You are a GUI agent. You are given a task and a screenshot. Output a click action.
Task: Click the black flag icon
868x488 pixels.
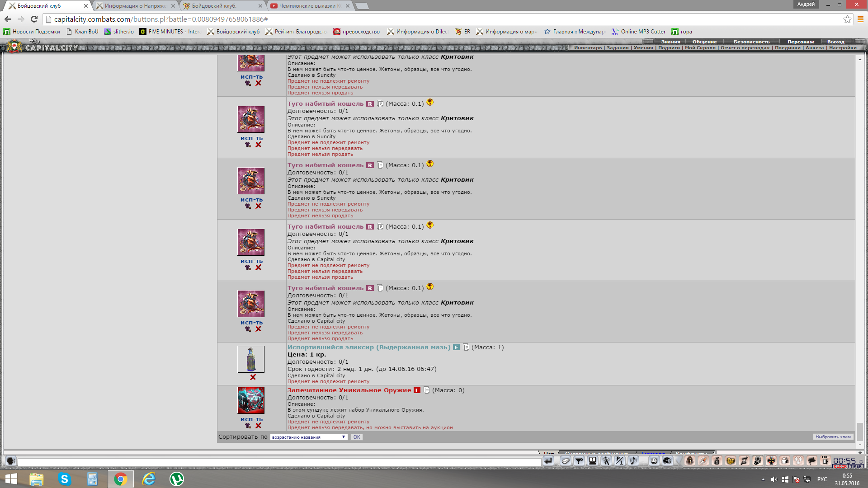812,461
